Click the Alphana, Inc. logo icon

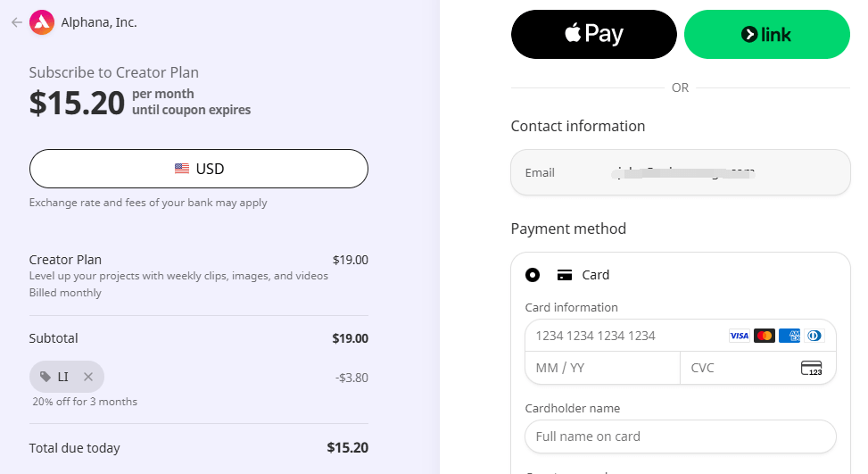(x=42, y=22)
